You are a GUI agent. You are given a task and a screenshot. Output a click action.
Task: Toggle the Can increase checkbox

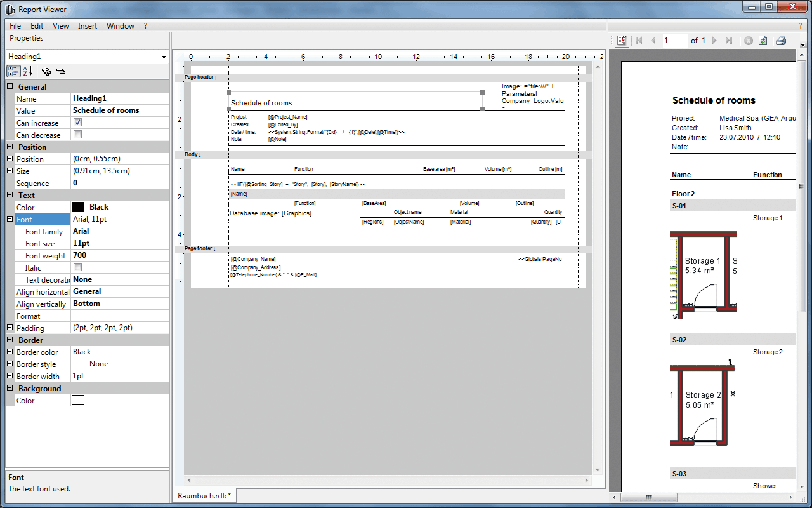[77, 123]
